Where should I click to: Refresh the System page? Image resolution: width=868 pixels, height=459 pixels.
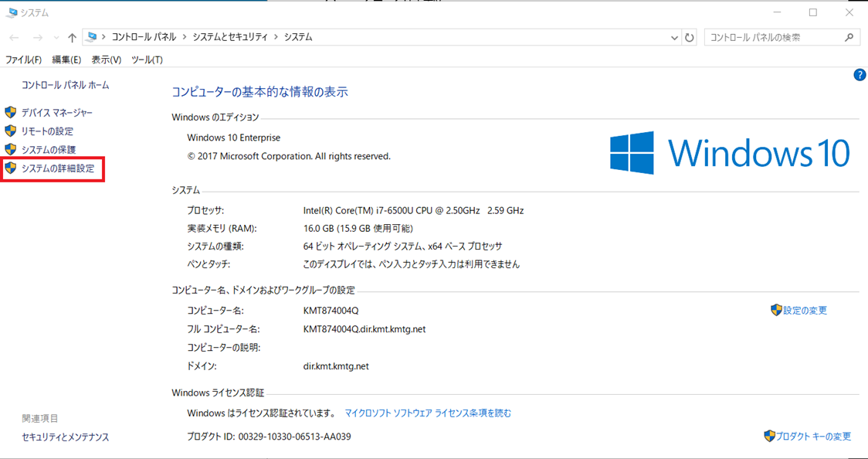[689, 38]
